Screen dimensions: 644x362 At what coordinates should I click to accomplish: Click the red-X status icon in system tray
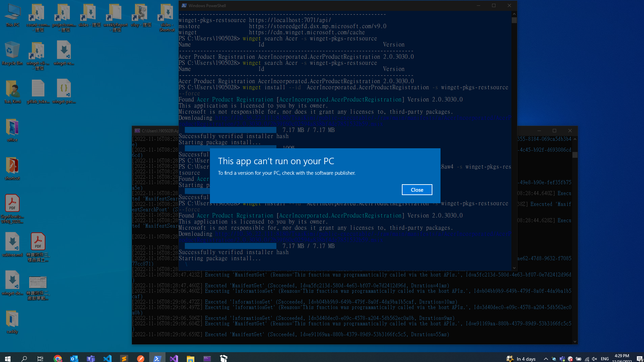click(x=570, y=359)
